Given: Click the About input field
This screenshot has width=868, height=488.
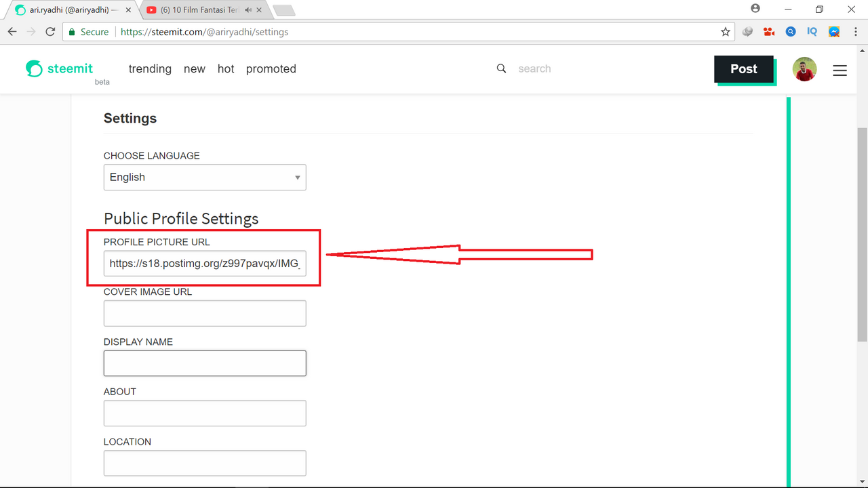Looking at the screenshot, I should pyautogui.click(x=205, y=413).
